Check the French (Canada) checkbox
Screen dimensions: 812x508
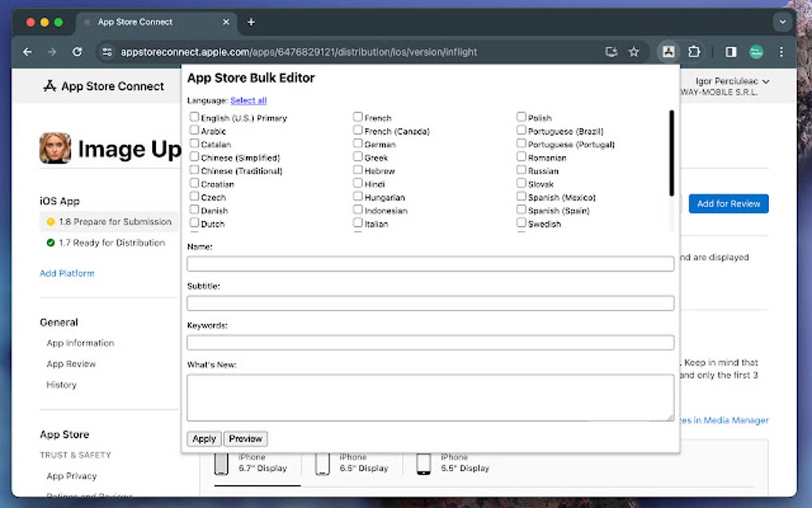tap(358, 130)
